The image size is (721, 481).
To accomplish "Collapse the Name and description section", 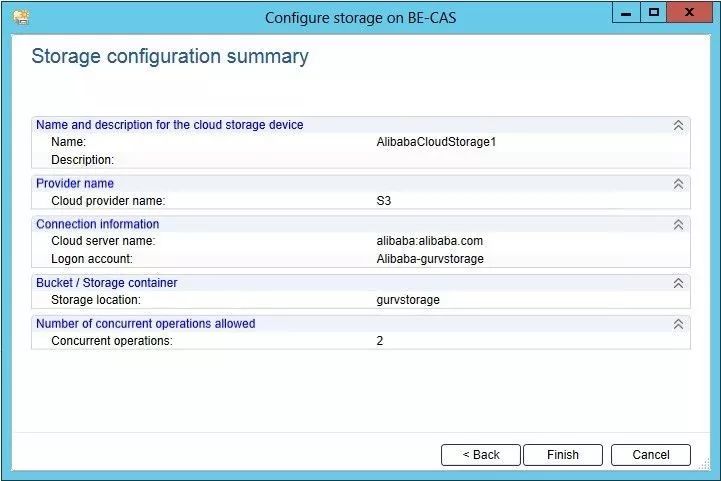I will point(678,125).
